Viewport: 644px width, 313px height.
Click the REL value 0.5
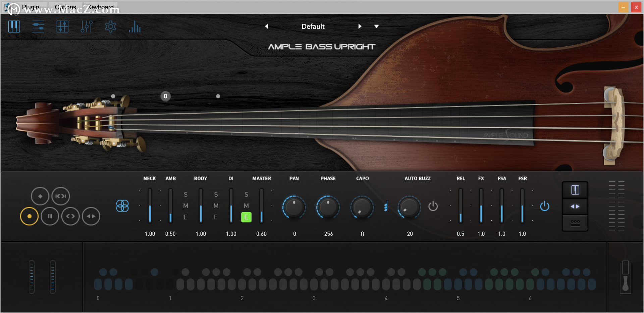461,234
